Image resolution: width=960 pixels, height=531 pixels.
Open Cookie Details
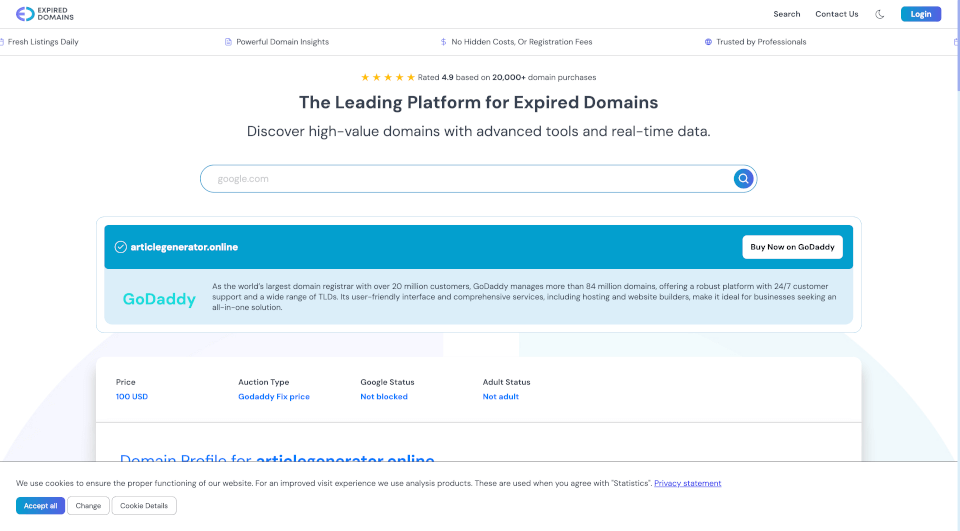point(144,506)
